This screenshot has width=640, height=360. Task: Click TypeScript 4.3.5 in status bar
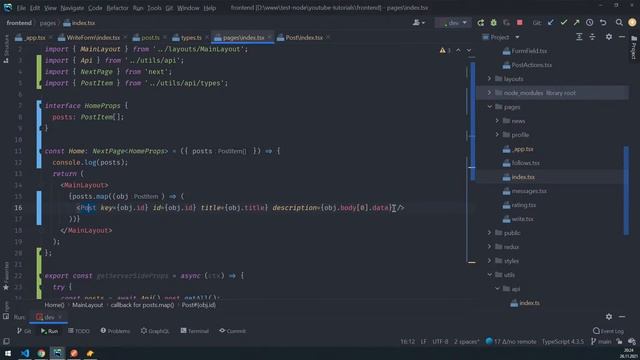[x=562, y=342]
